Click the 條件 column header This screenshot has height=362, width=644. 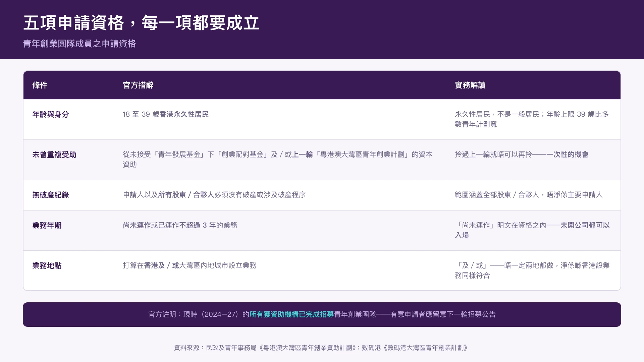[40, 85]
